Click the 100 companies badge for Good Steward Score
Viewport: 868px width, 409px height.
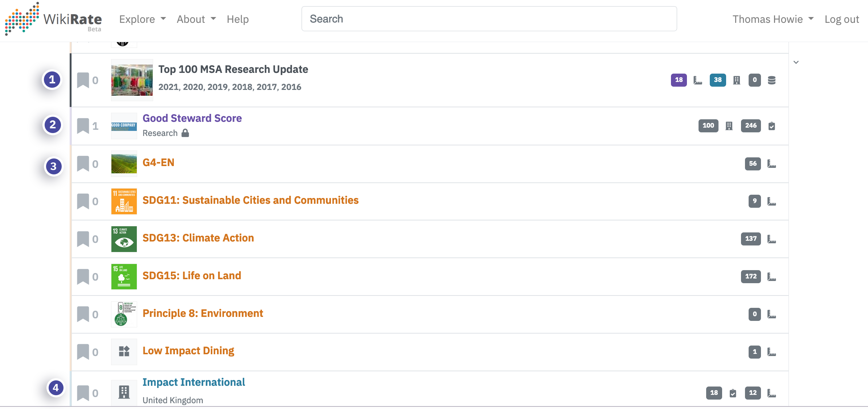708,125
